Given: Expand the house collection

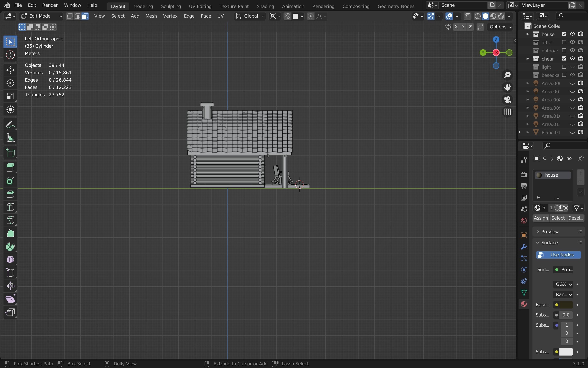Looking at the screenshot, I should coord(528,34).
